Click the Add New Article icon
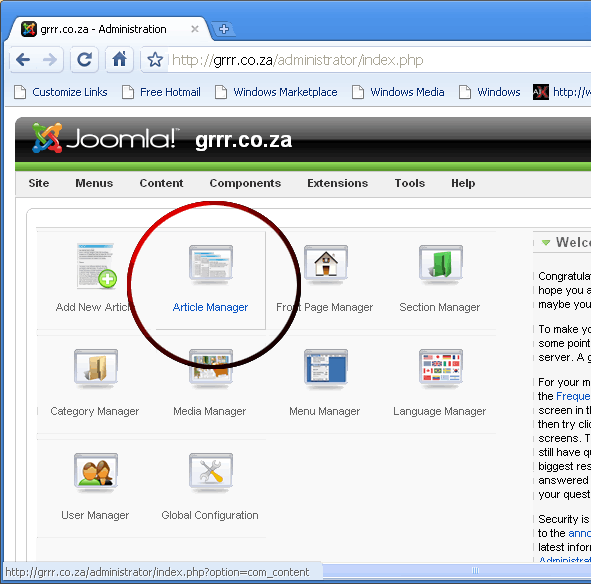Screen dimensions: 591x584 tap(96, 266)
